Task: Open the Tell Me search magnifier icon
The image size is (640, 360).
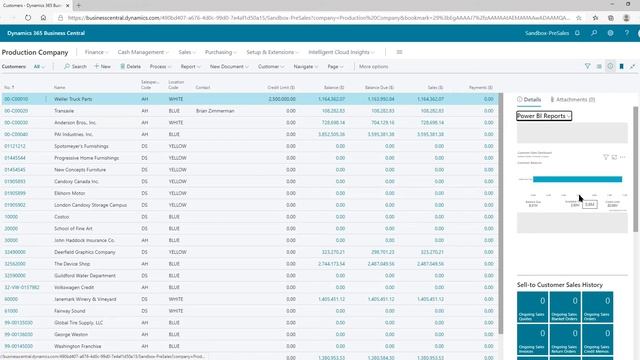Action: 594,33
